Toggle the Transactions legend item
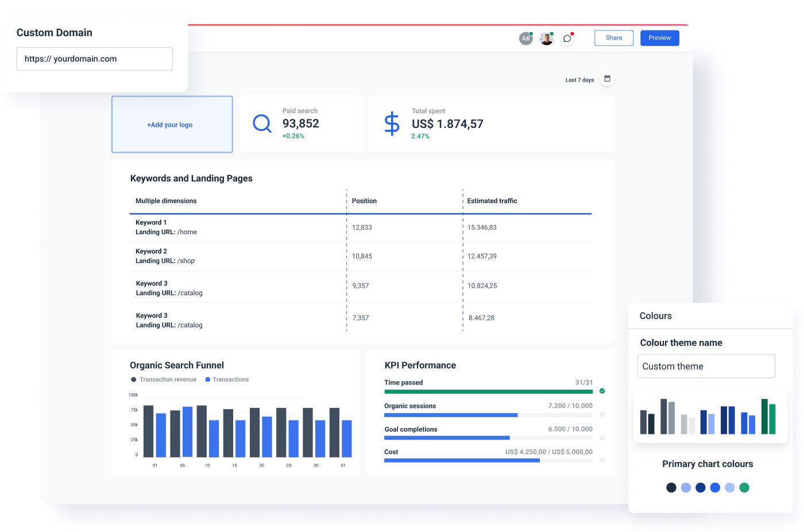Viewport: 804px width, 532px height. click(227, 379)
